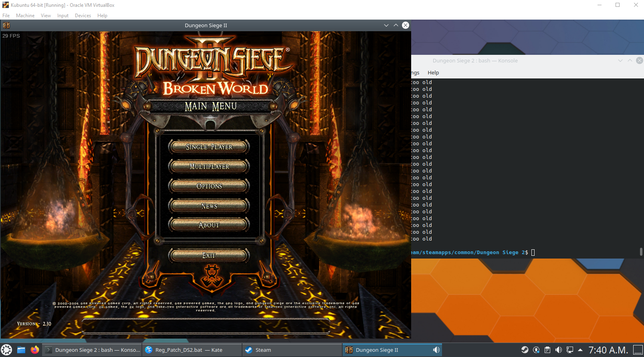The image size is (644, 357).
Task: Click the 7:40 A.M. clock
Action: point(608,350)
